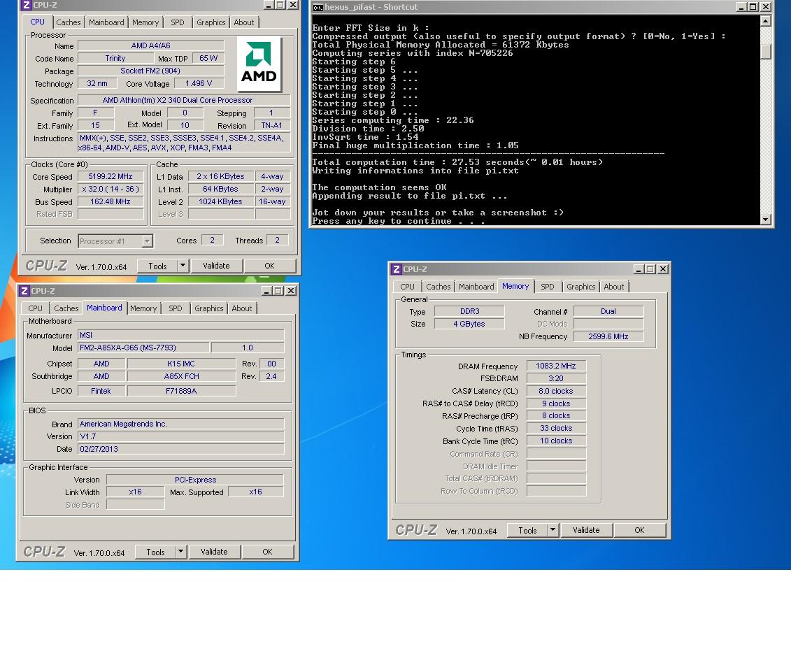791x672 pixels.
Task: Open About tab in Mainboard window
Action: click(242, 308)
